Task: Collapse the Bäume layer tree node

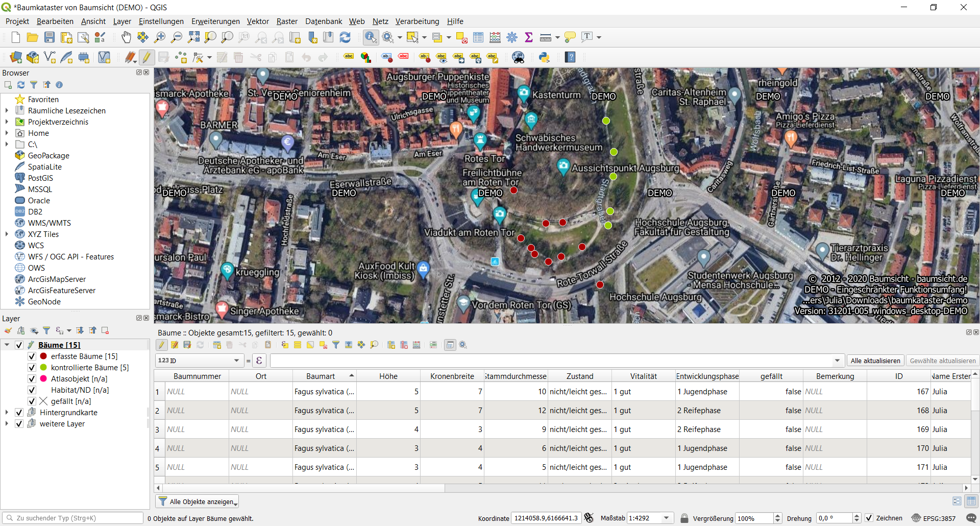Action: pos(7,345)
